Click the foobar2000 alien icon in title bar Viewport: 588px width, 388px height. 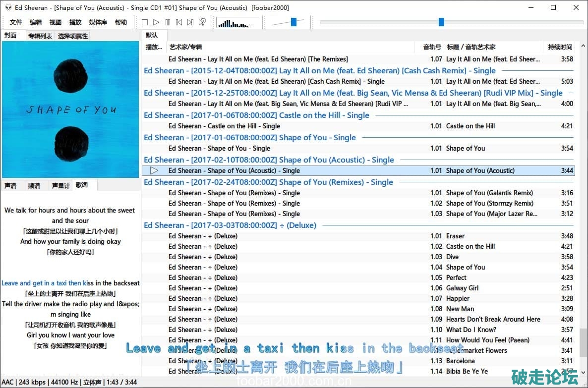click(x=8, y=7)
